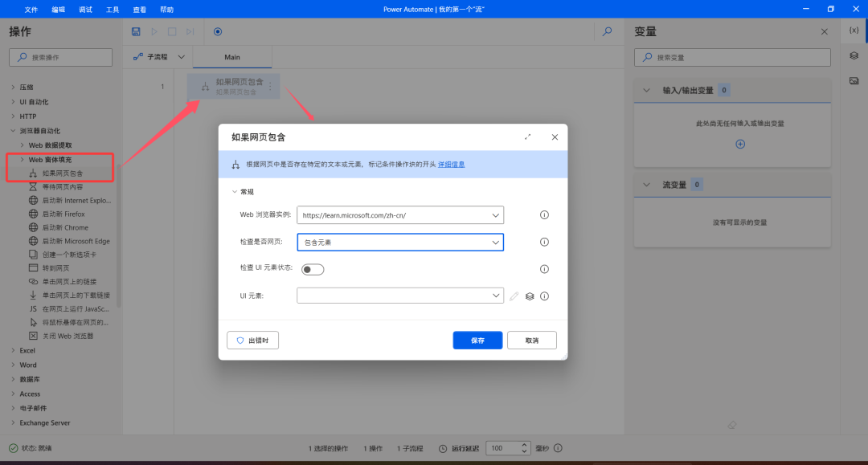This screenshot has width=868, height=465.
Task: Expand the dialog with the resize icon
Action: pyautogui.click(x=528, y=137)
